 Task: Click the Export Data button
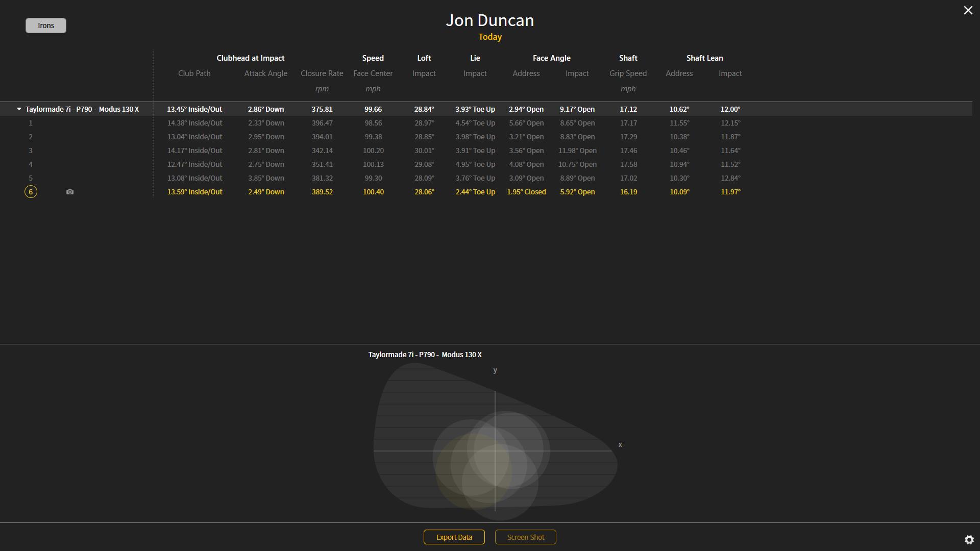point(454,537)
